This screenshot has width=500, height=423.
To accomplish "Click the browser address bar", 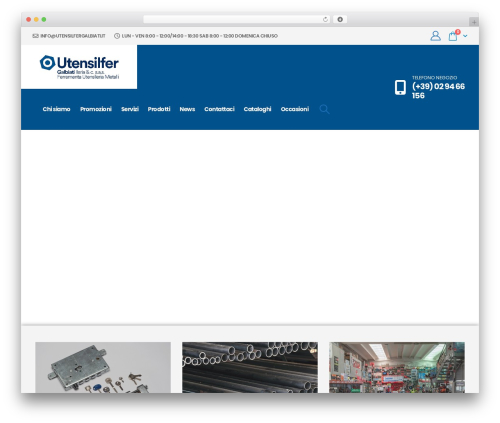I will (x=237, y=20).
